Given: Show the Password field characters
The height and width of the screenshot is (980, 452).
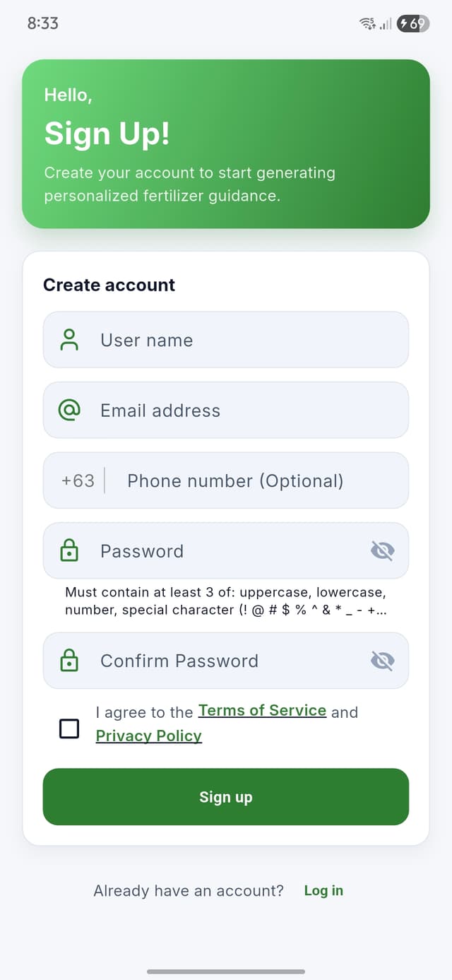Looking at the screenshot, I should pyautogui.click(x=382, y=550).
